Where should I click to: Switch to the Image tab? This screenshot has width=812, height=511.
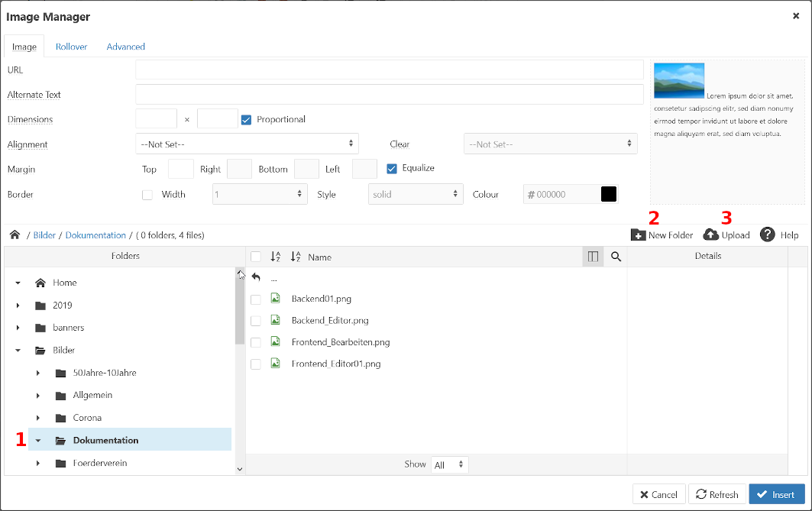click(x=24, y=47)
